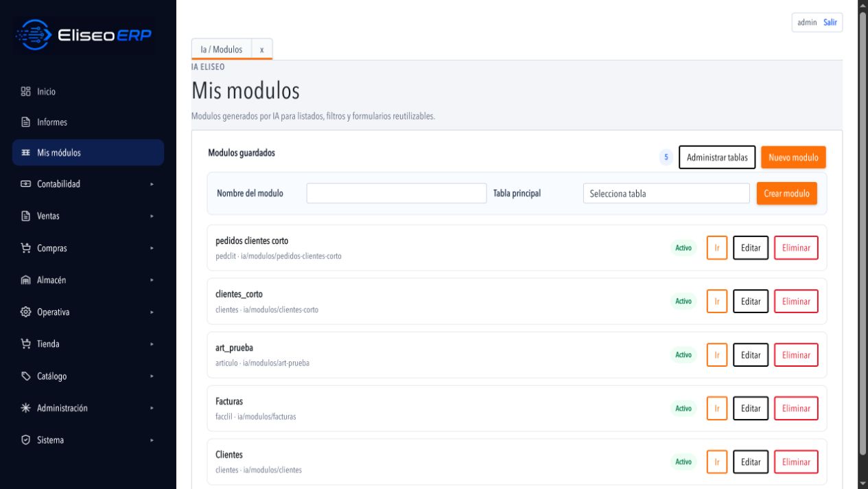This screenshot has width=868, height=489.
Task: Click the Compras cart icon
Action: point(26,248)
